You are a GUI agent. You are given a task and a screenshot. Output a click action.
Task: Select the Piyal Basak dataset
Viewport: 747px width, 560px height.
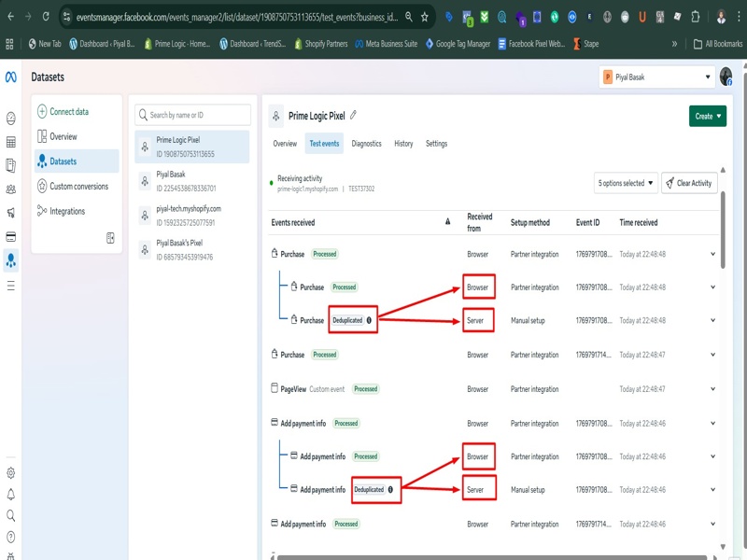coord(192,181)
